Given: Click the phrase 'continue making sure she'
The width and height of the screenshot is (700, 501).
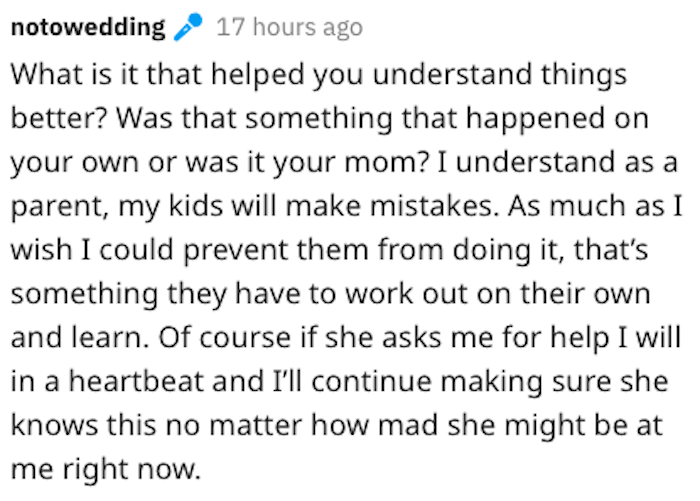Looking at the screenshot, I should click(490, 382).
